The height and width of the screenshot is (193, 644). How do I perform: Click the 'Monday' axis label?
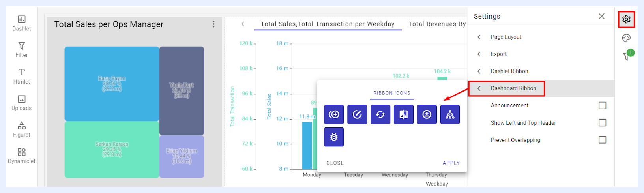point(312,175)
